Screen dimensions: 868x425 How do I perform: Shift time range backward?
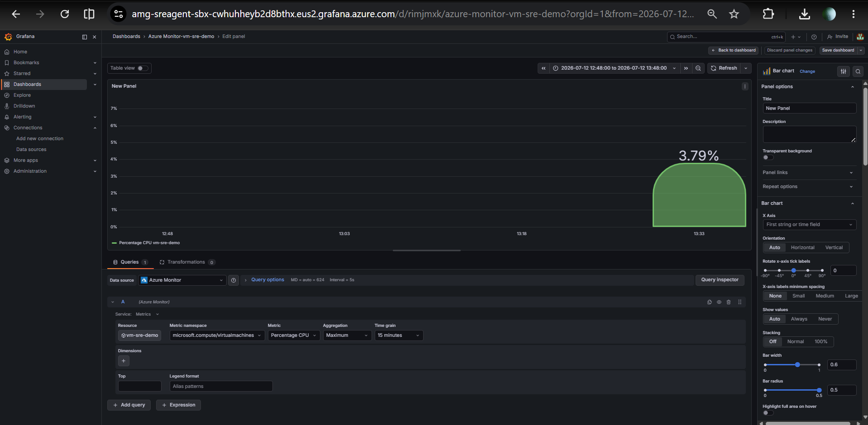(x=544, y=68)
